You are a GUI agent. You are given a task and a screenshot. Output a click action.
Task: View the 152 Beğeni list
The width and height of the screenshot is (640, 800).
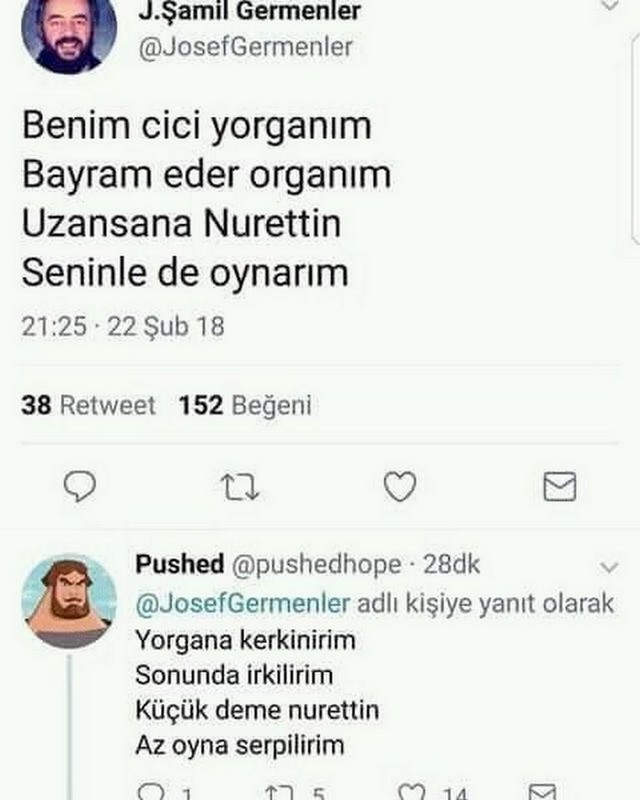(x=245, y=405)
